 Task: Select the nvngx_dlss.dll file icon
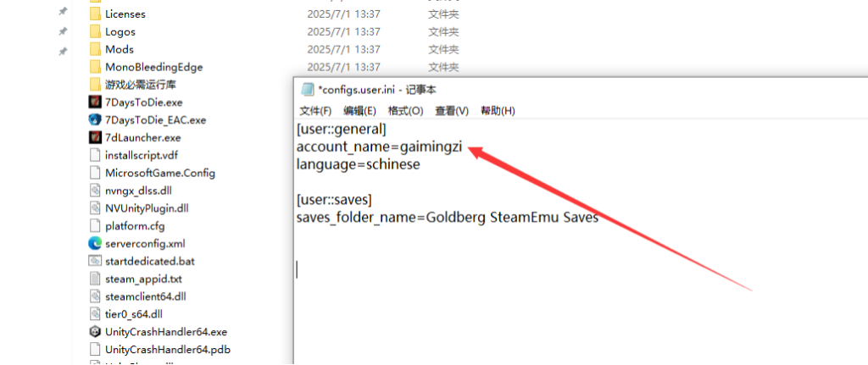point(95,191)
